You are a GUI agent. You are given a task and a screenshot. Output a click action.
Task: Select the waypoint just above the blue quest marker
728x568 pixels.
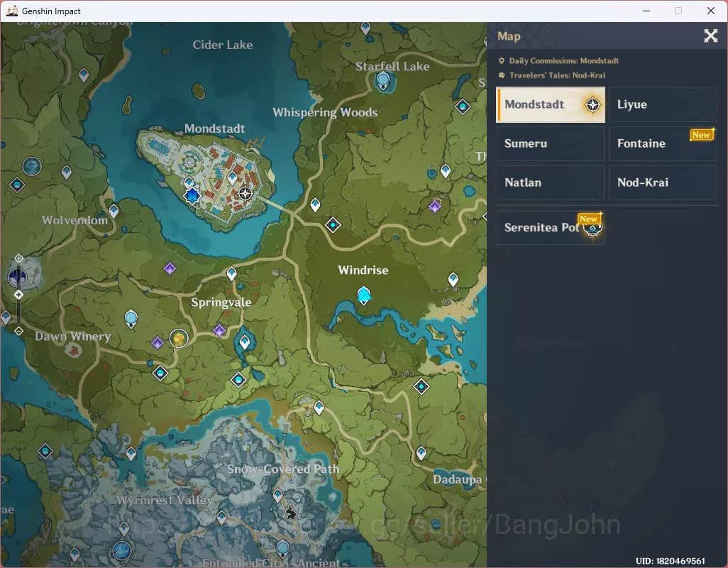tap(189, 182)
